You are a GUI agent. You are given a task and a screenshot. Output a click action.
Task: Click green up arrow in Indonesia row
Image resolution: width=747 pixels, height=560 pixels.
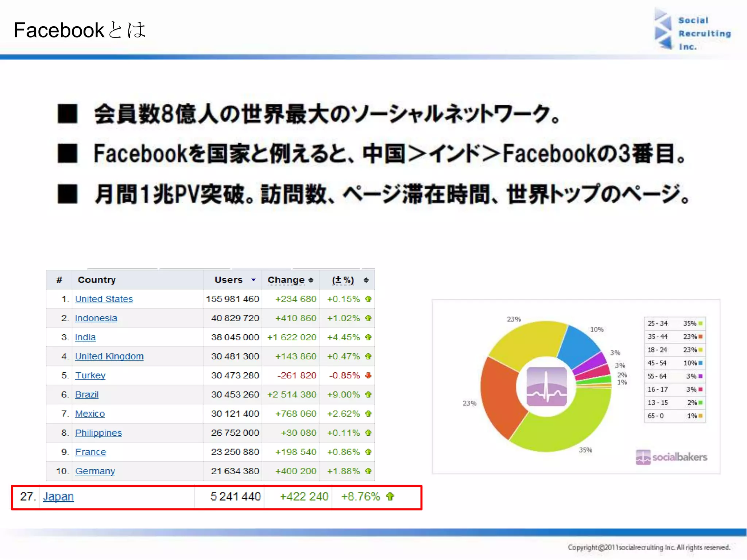click(x=368, y=318)
